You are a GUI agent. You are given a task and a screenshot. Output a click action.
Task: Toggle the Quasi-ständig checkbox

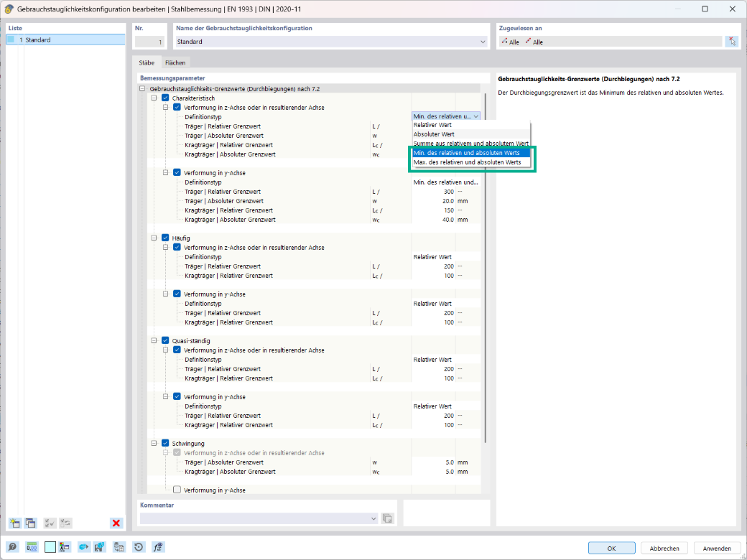tap(165, 341)
